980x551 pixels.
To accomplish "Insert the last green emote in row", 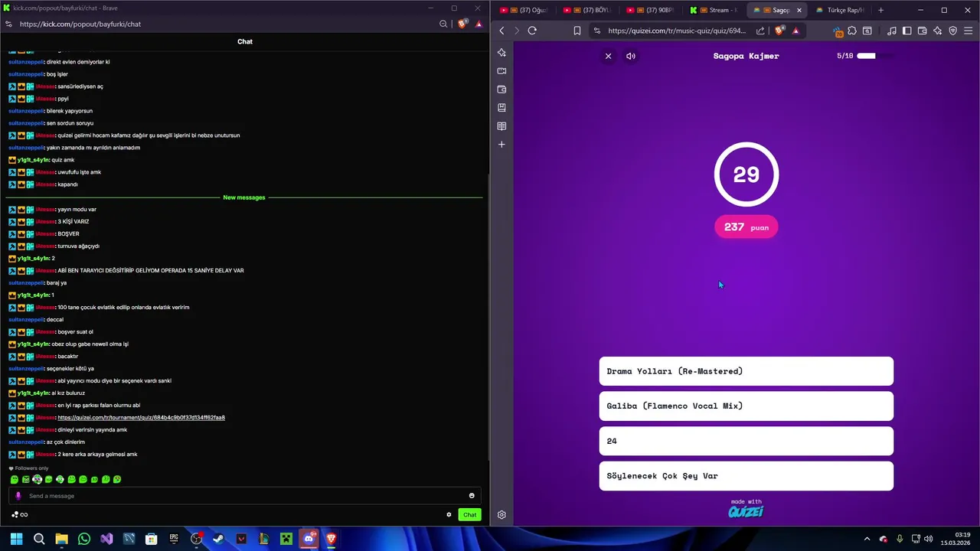I will coord(117,480).
